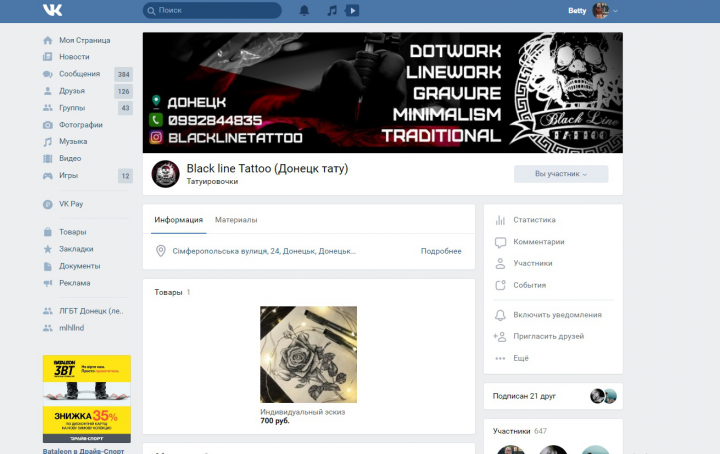Click the 12 games counter badge
This screenshot has height=454, width=720.
(125, 176)
